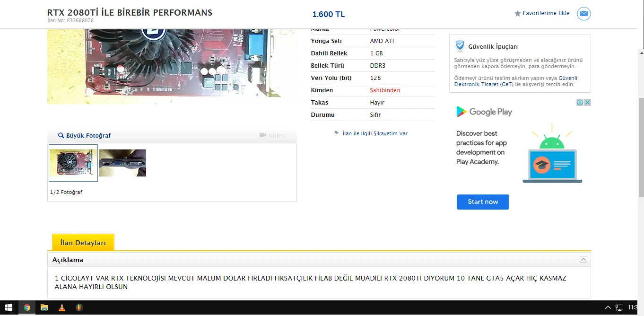Click the AMD ATI chipset value
Viewport: 644px width, 316px height.
[x=382, y=41]
